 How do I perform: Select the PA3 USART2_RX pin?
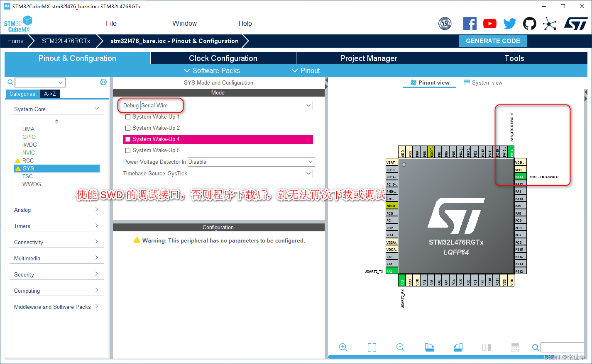pos(402,280)
